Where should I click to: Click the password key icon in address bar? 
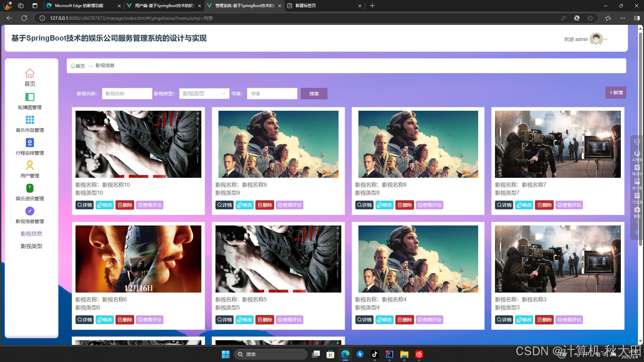pos(563,18)
